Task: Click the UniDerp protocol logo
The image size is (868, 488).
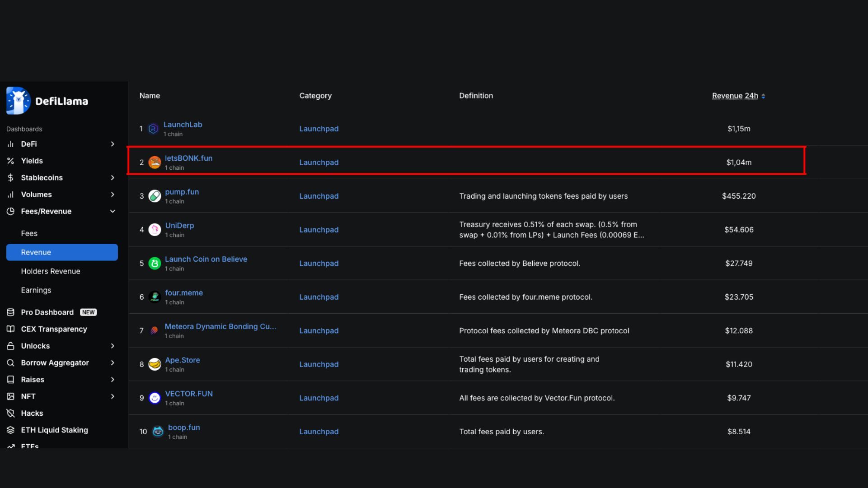Action: coord(155,230)
